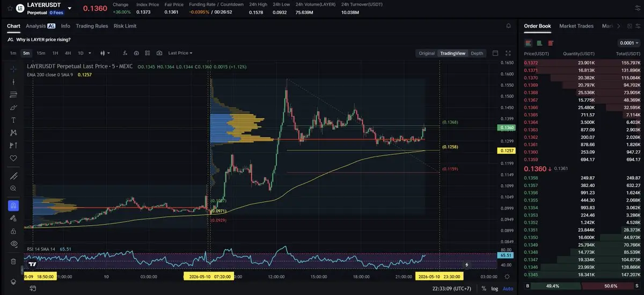Enter fullscreen chart mode

click(508, 53)
